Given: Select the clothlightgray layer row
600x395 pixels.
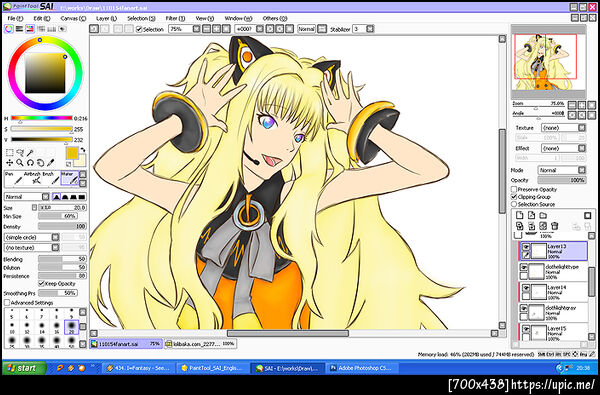Looking at the screenshot, I should coord(553,313).
